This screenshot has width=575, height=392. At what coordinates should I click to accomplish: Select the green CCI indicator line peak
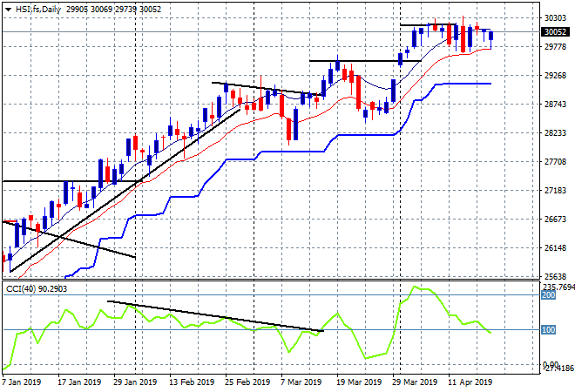415,287
